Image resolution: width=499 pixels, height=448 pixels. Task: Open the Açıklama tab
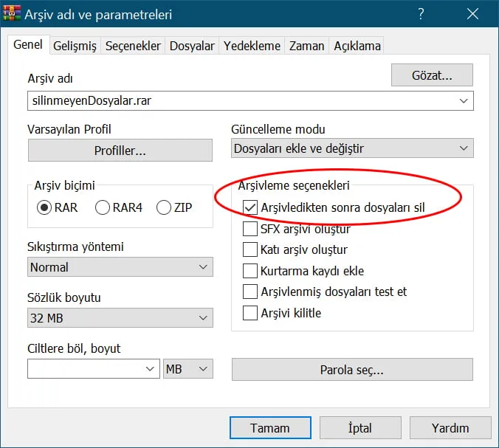coord(357,46)
